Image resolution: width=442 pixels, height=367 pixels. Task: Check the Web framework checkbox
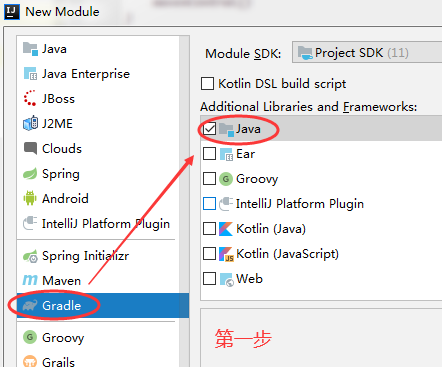209,279
